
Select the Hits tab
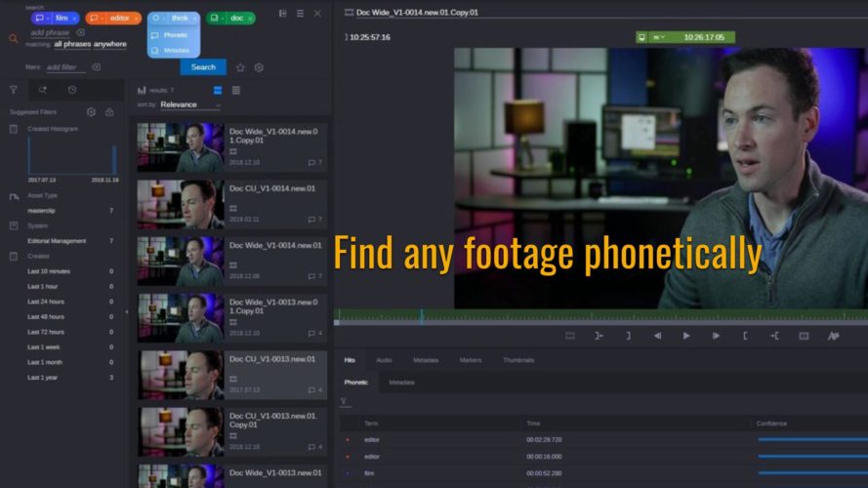[350, 360]
